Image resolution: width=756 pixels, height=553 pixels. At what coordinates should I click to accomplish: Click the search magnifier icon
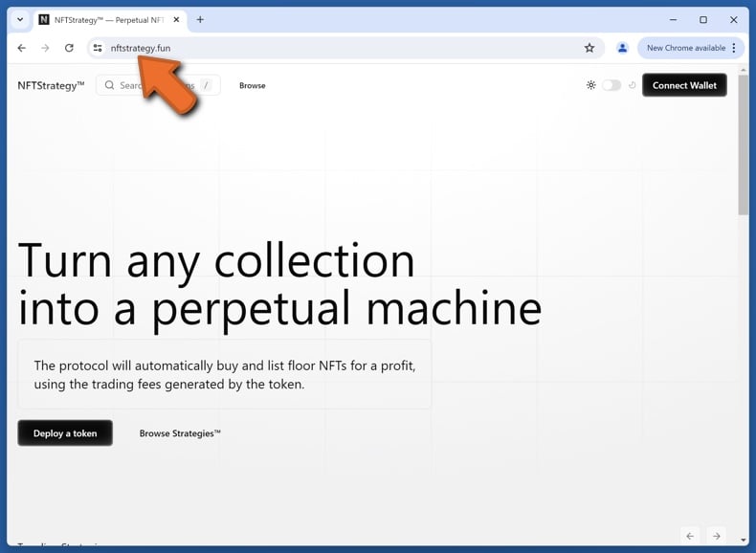click(109, 85)
